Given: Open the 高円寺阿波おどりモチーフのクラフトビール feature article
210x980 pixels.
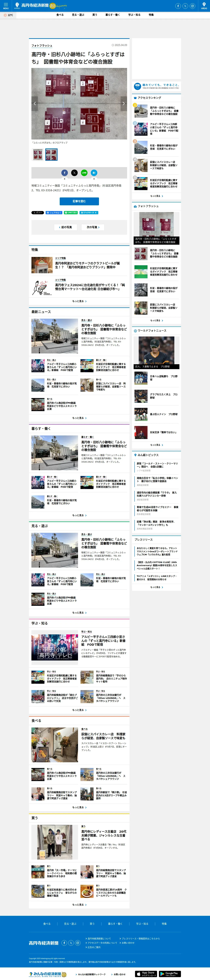Looking at the screenshot, I should coord(79,265).
